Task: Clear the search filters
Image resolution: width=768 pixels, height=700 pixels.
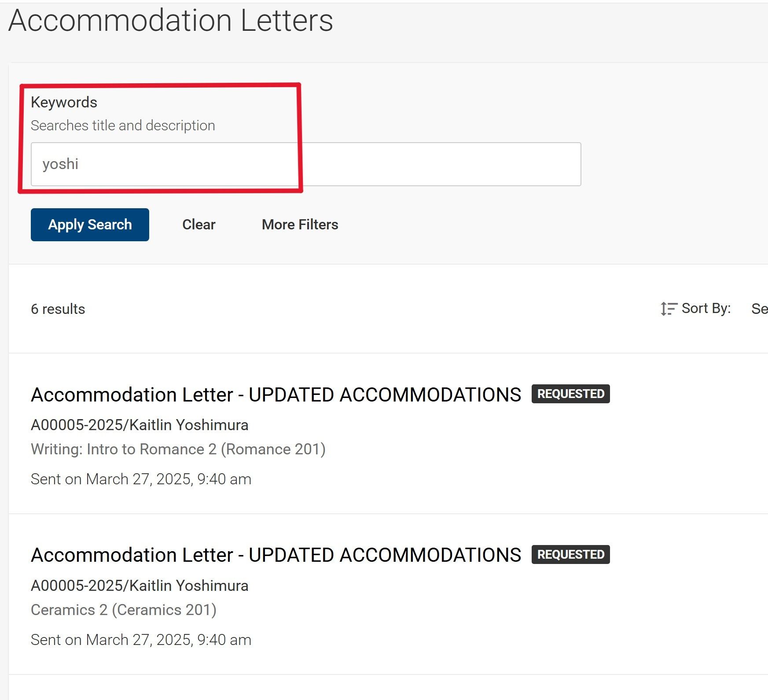Action: click(x=198, y=225)
